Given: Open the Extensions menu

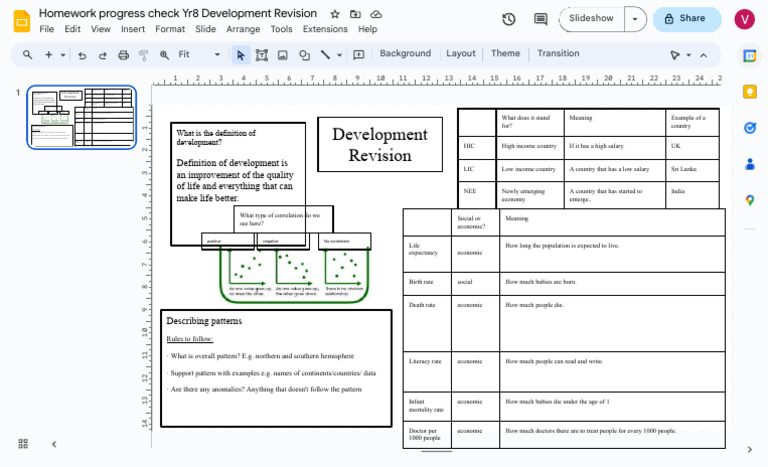Looking at the screenshot, I should (x=325, y=29).
